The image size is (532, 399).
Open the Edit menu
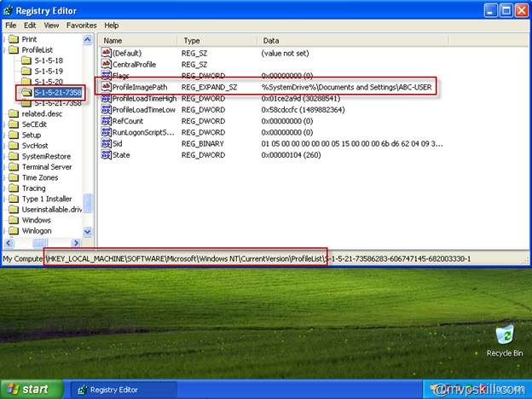tap(30, 26)
